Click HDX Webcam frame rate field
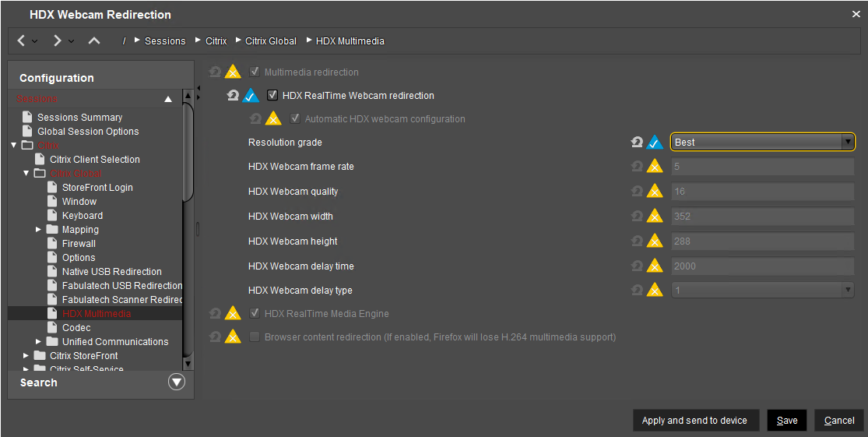Screen dimensions: 868x437 pyautogui.click(x=762, y=166)
